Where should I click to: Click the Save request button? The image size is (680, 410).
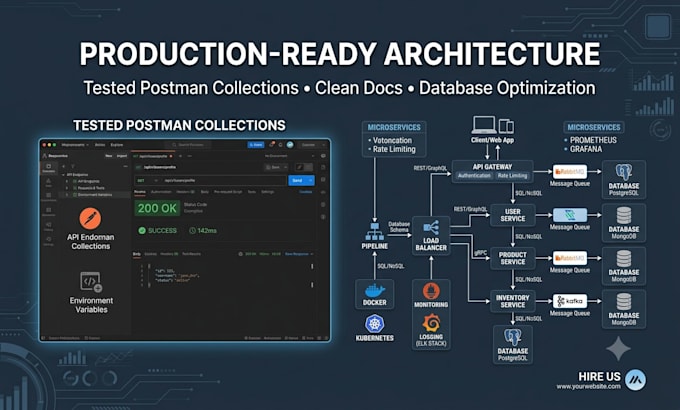274,167
